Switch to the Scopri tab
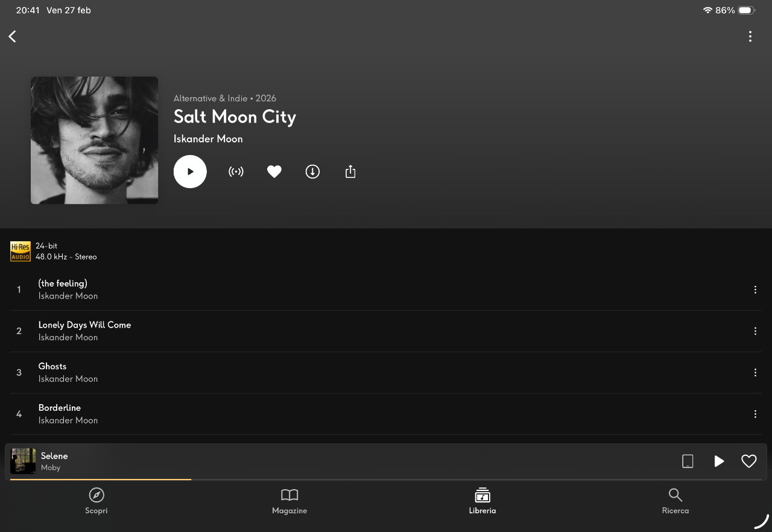 96,501
